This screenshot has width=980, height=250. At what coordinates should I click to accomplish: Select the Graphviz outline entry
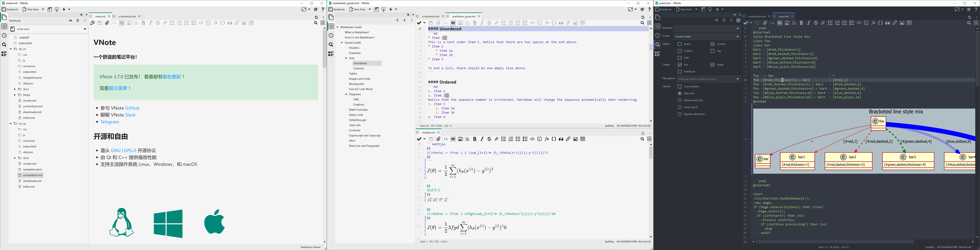click(358, 104)
